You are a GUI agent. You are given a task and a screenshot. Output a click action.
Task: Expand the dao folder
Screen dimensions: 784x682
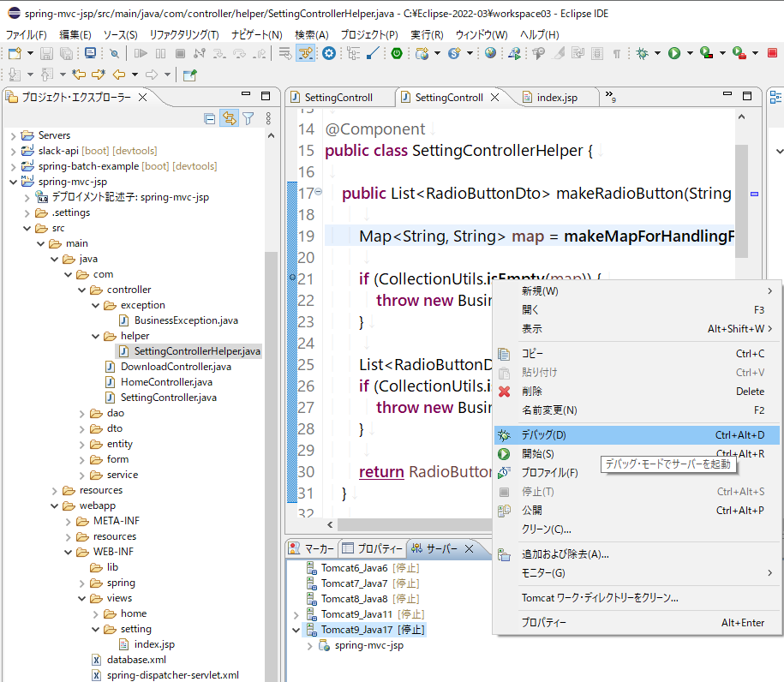[82, 414]
